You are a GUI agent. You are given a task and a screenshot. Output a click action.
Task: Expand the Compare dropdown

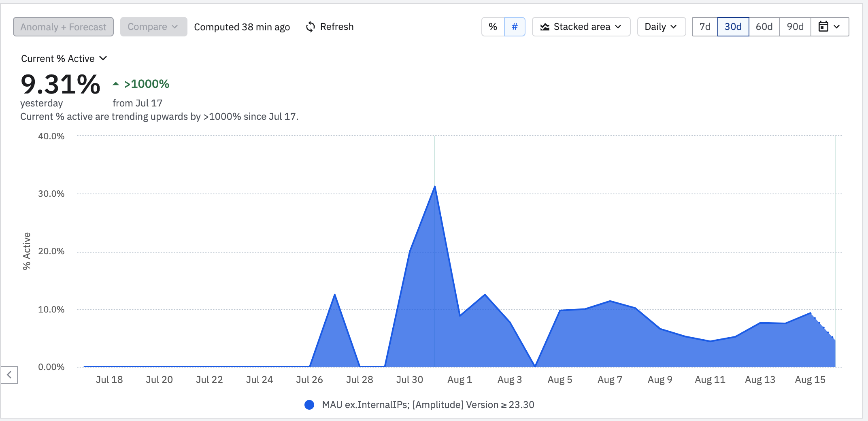(x=153, y=27)
